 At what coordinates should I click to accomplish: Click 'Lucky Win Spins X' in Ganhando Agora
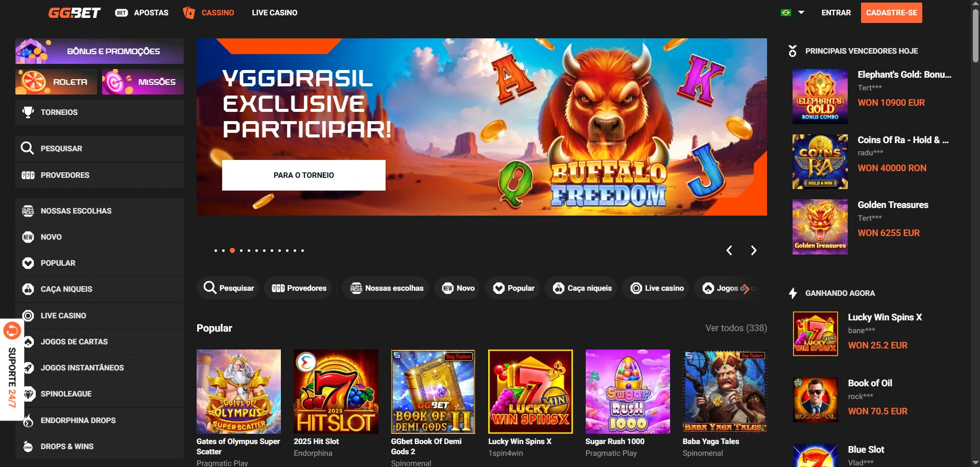(885, 317)
